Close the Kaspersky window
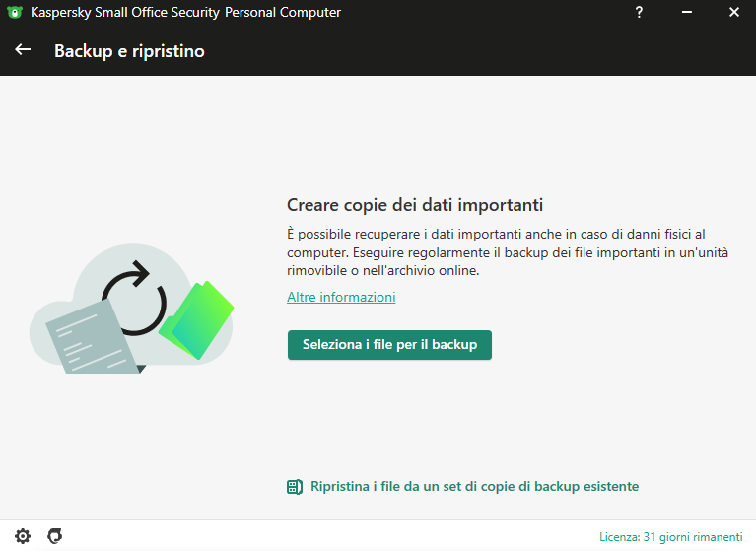Viewport: 756px width, 551px height. pyautogui.click(x=733, y=12)
